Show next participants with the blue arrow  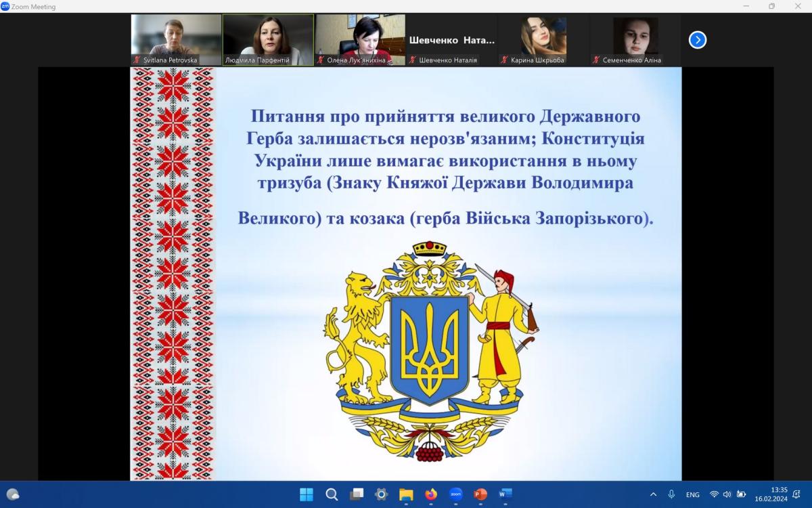pyautogui.click(x=698, y=40)
